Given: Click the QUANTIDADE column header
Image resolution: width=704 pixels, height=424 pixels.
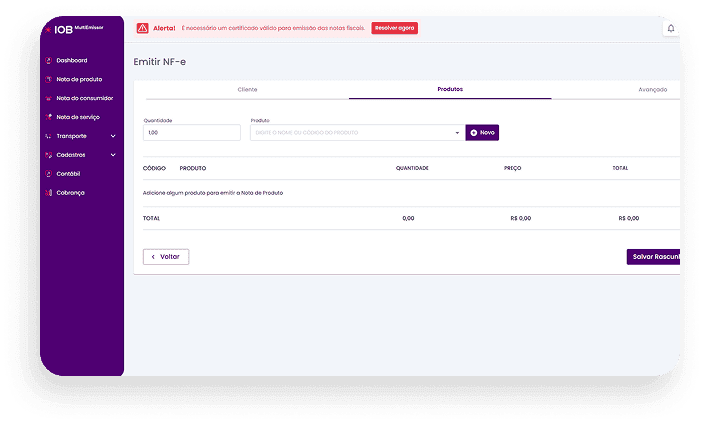Looking at the screenshot, I should click(x=412, y=168).
